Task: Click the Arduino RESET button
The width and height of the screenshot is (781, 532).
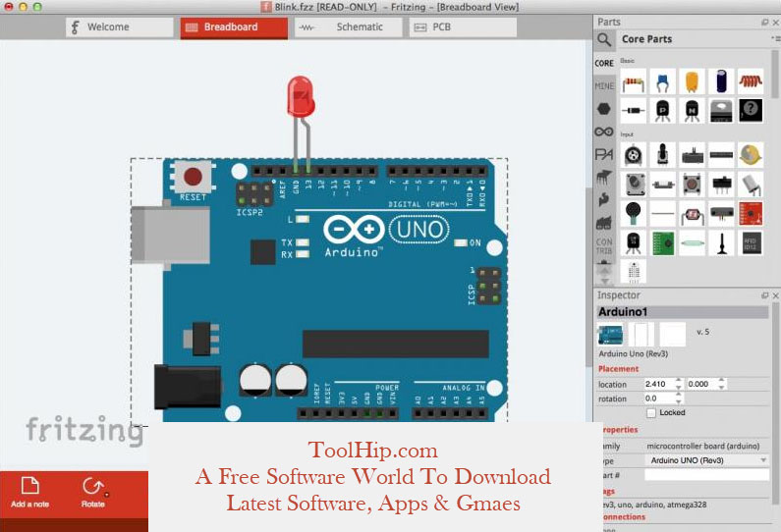Action: coord(193,176)
